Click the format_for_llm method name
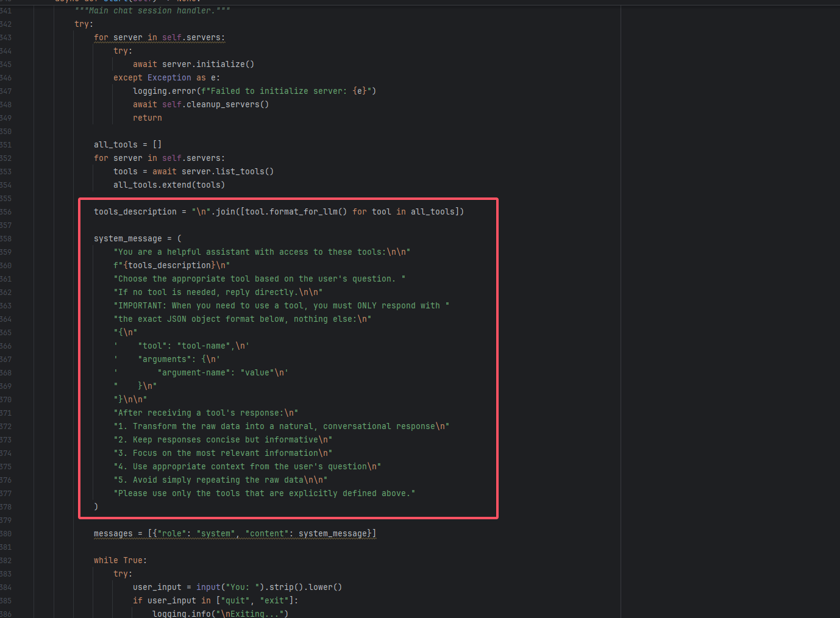 coord(308,212)
